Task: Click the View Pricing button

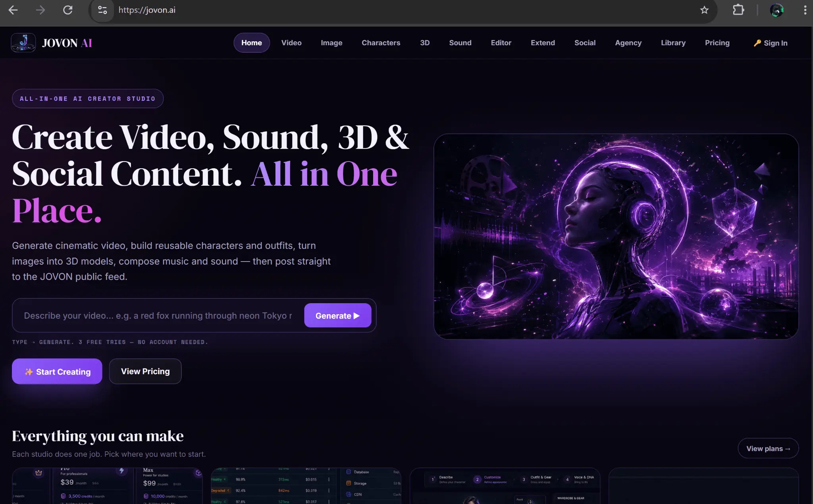Action: [x=145, y=371]
